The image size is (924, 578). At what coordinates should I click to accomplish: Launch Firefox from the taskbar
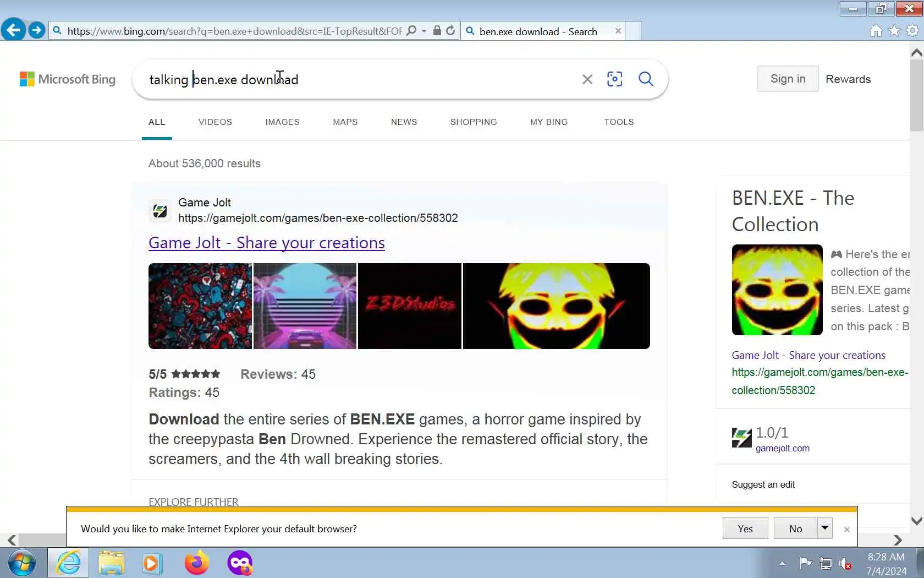[196, 563]
